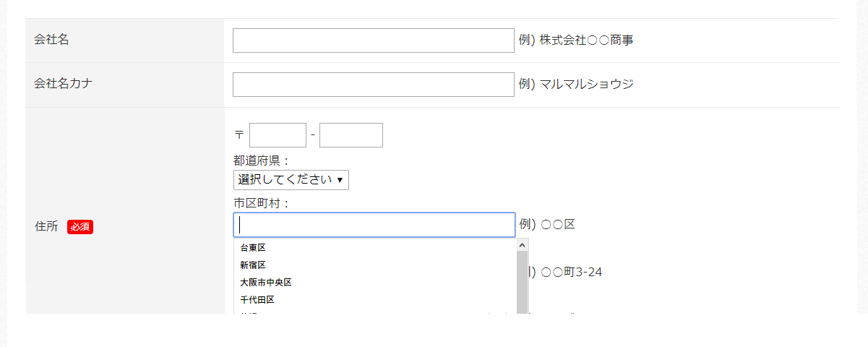
Task: Click the suggestion list scroll-up arrow
Action: coord(523,245)
